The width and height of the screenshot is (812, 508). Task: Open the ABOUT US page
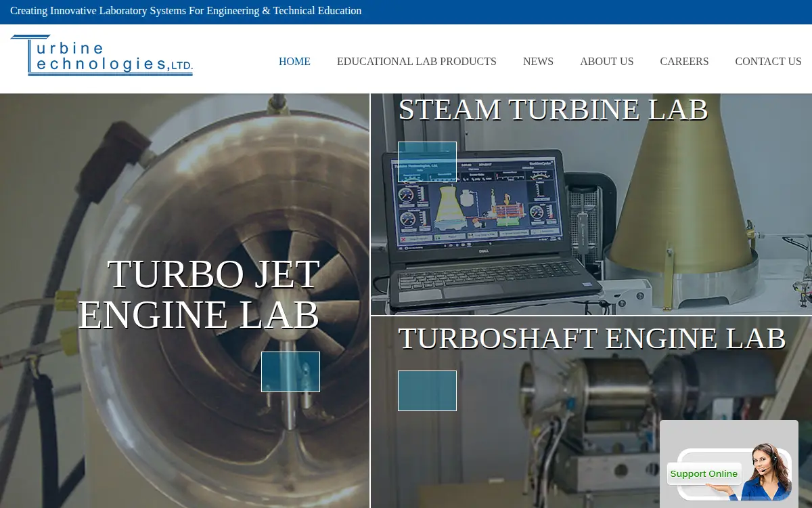coord(607,62)
